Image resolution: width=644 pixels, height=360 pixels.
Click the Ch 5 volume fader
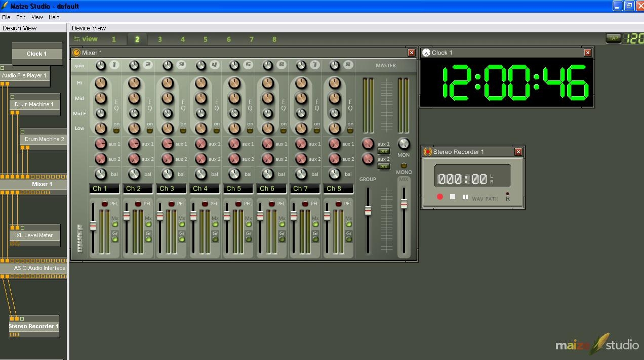click(227, 216)
